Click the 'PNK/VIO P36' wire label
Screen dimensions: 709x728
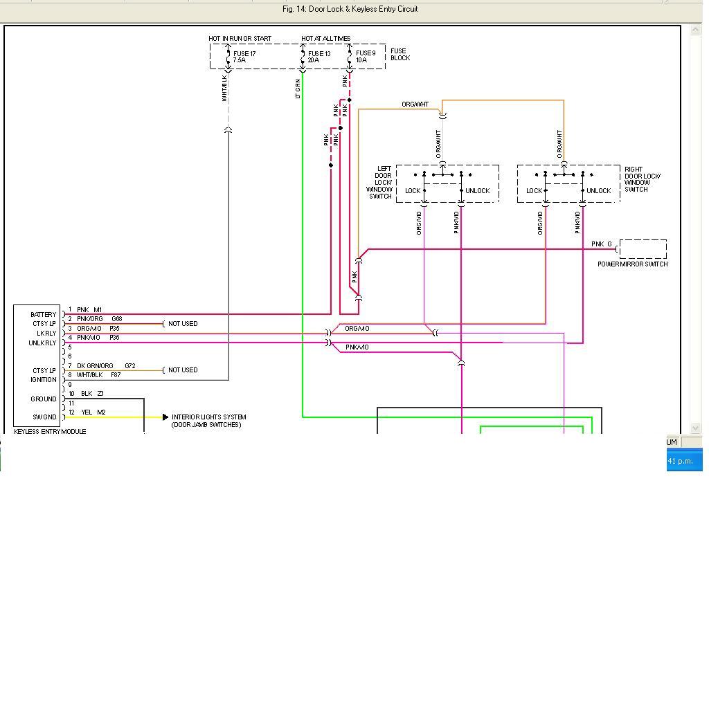[98, 338]
